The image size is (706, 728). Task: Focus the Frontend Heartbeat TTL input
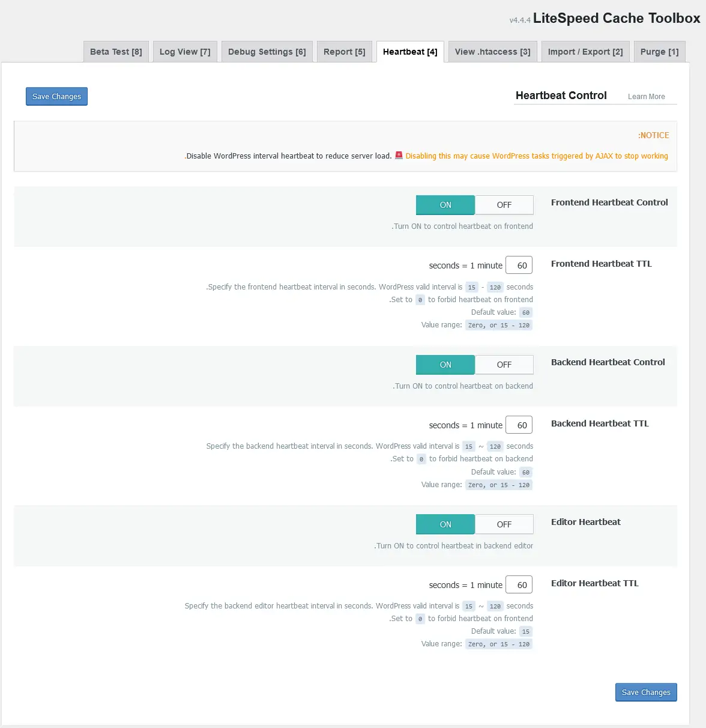[x=519, y=265]
